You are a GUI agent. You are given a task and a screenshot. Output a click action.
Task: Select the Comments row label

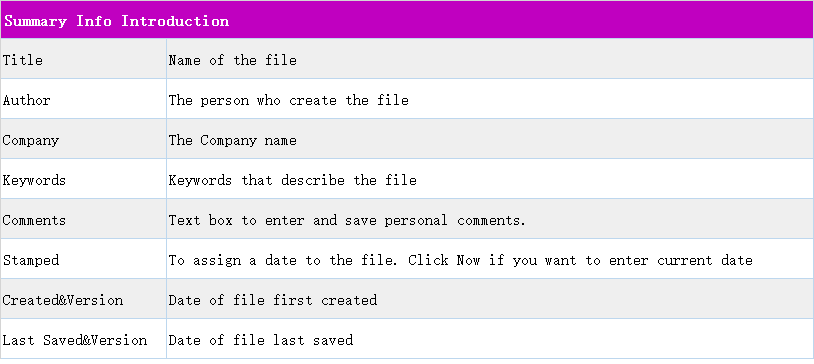pos(34,220)
